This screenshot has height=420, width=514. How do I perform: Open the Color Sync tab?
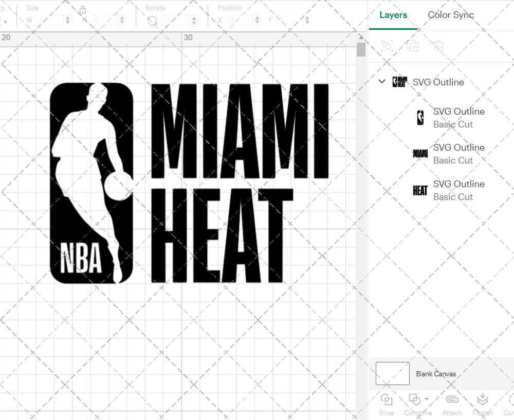(451, 15)
